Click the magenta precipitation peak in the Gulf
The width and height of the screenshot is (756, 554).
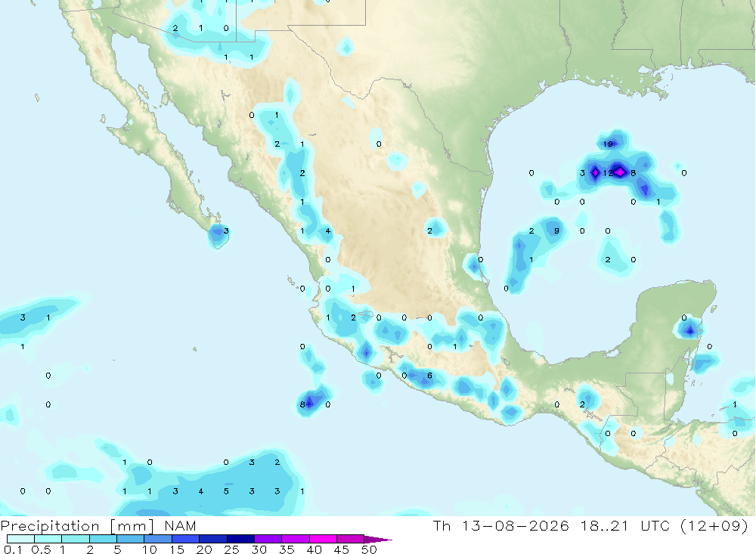[620, 172]
